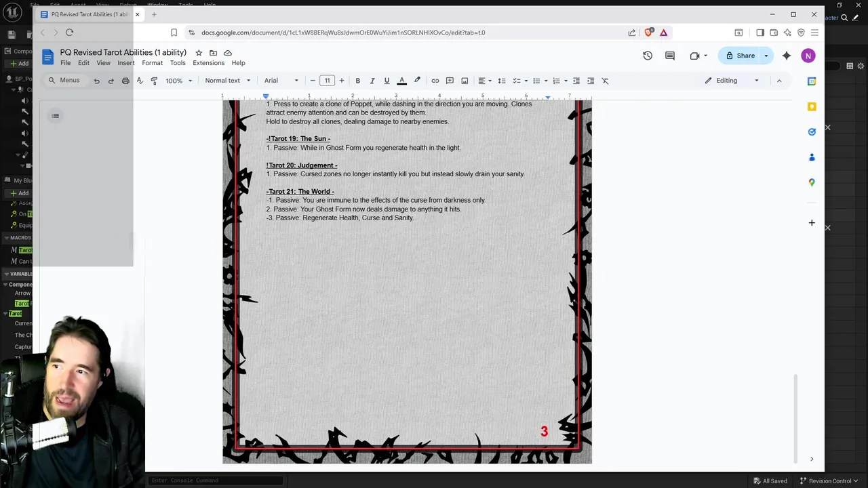Undo the last edit in Docs toolbar

pos(96,81)
